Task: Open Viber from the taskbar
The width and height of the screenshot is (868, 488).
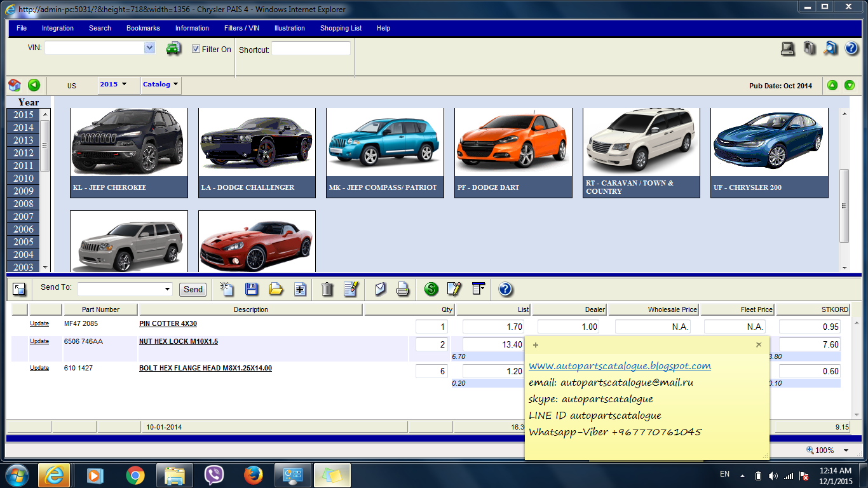Action: click(x=214, y=475)
